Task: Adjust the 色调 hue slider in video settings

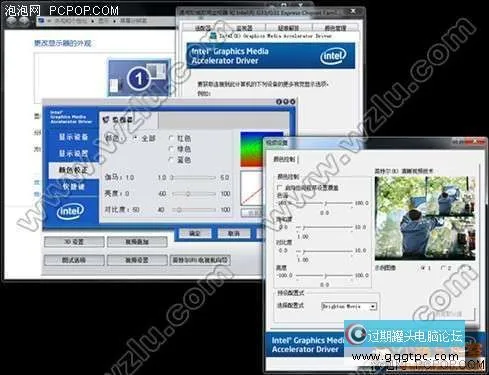Action: pyautogui.click(x=325, y=203)
